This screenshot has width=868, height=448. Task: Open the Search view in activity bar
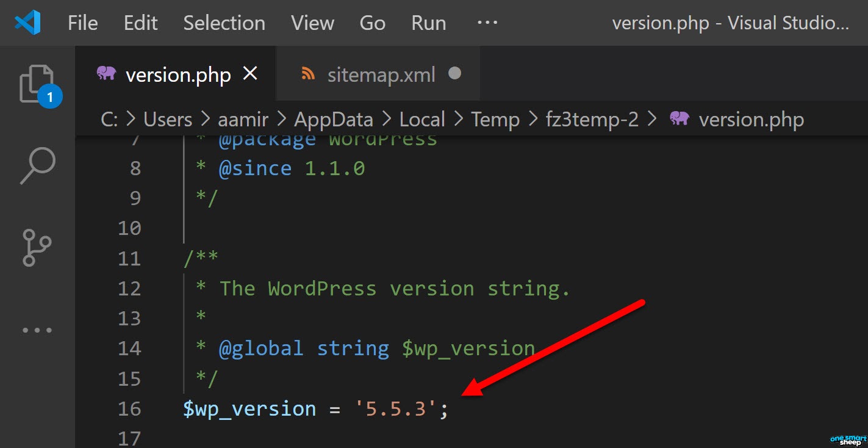(37, 165)
